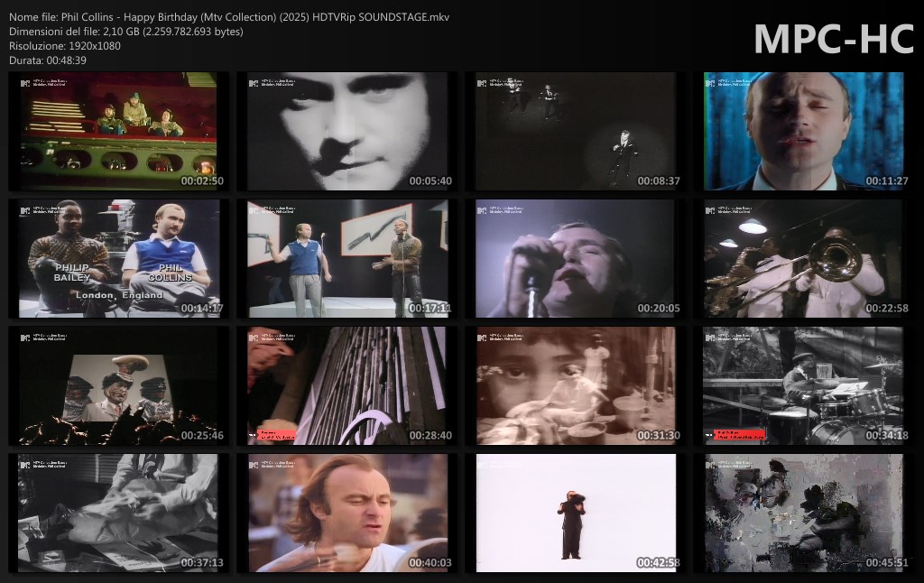The width and height of the screenshot is (924, 583).
Task: Open the microphone close-up thumbnail at 00:20:05
Action: (575, 259)
